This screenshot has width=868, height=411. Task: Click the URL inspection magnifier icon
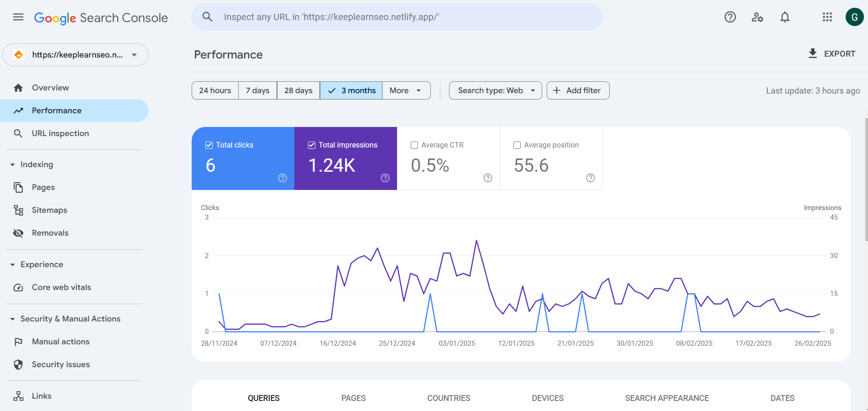(x=18, y=133)
